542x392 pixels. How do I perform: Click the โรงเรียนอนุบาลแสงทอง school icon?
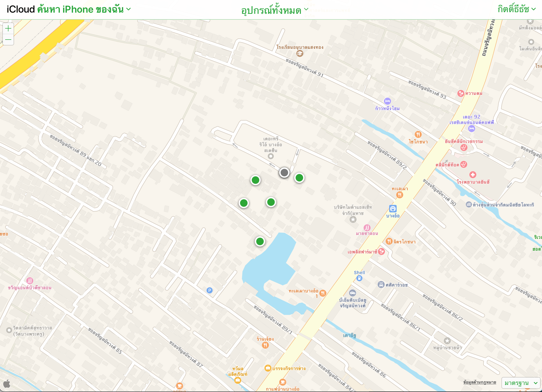300,53
